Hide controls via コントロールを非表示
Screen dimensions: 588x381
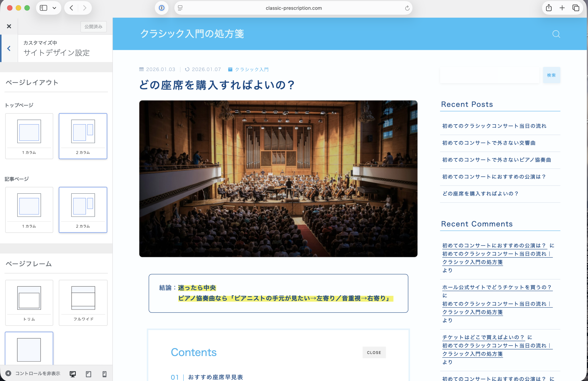pos(33,373)
